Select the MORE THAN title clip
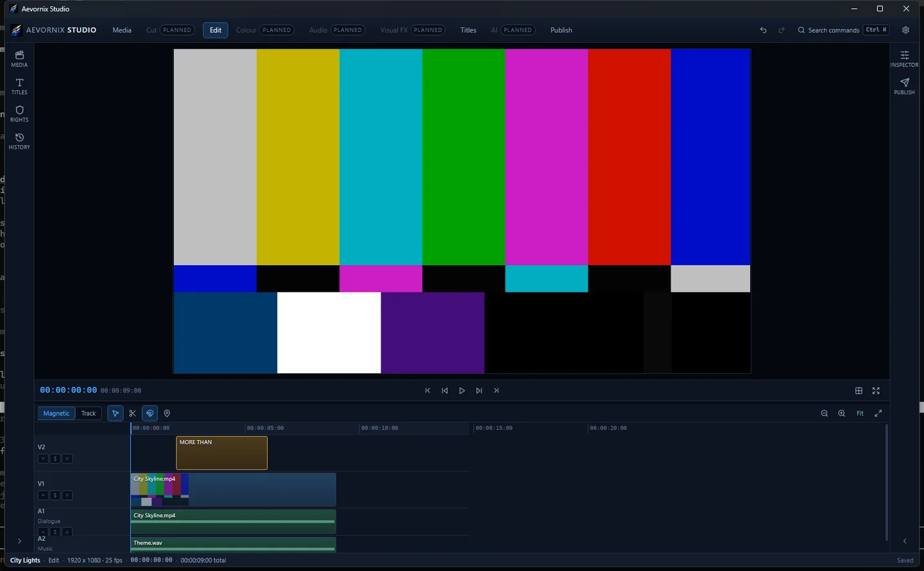The image size is (924, 571). [x=222, y=453]
